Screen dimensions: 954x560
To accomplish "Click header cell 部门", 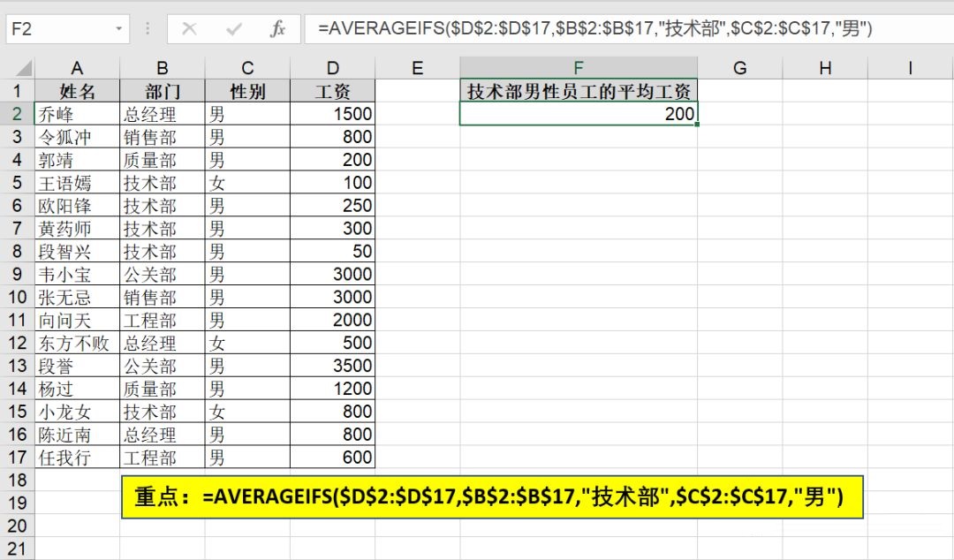I will (163, 91).
